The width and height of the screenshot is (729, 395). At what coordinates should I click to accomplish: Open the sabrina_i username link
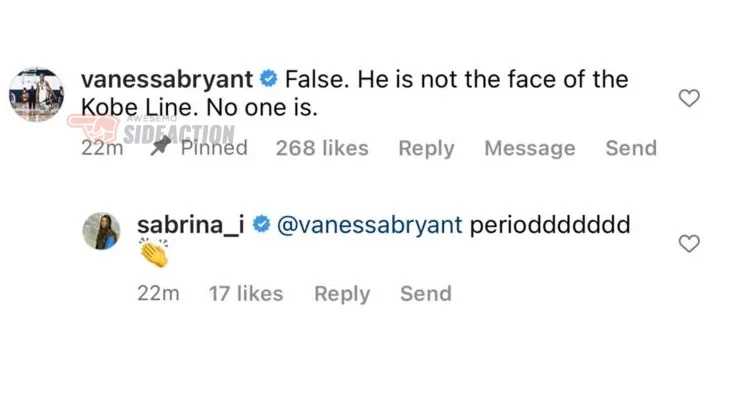(x=191, y=225)
